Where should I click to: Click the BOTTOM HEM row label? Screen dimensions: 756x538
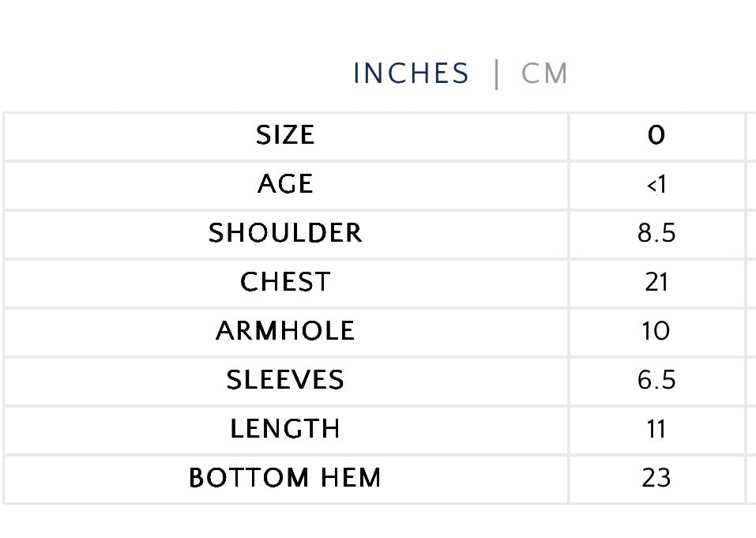click(x=285, y=478)
